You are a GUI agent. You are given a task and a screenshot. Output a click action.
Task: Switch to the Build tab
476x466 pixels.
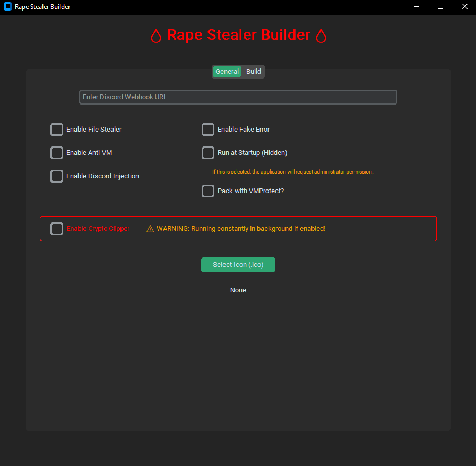click(254, 72)
